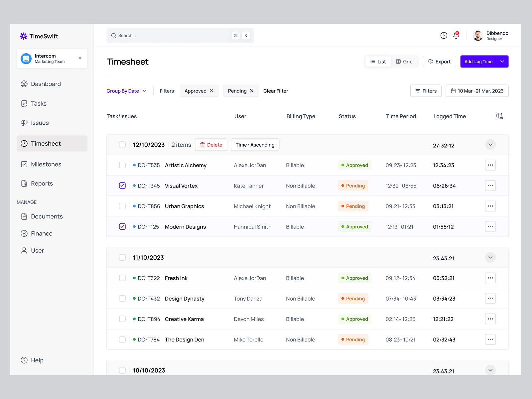Open the notification bell
The width and height of the screenshot is (532, 399).
point(456,35)
